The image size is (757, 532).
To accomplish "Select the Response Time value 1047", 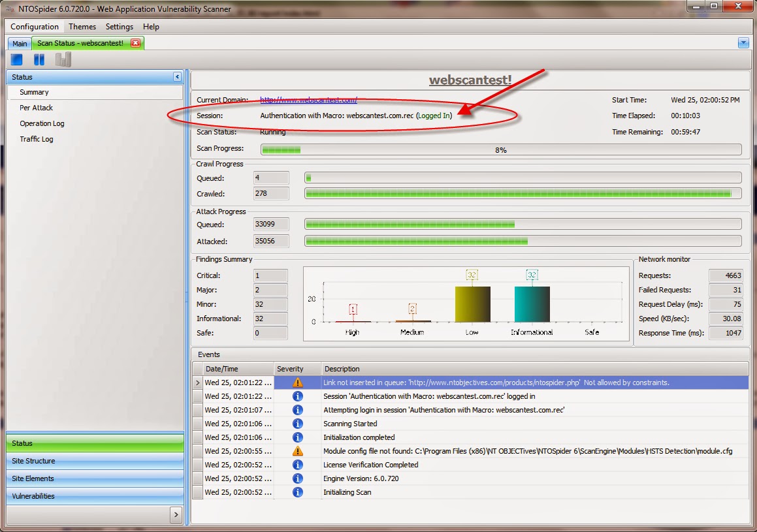I will point(726,333).
